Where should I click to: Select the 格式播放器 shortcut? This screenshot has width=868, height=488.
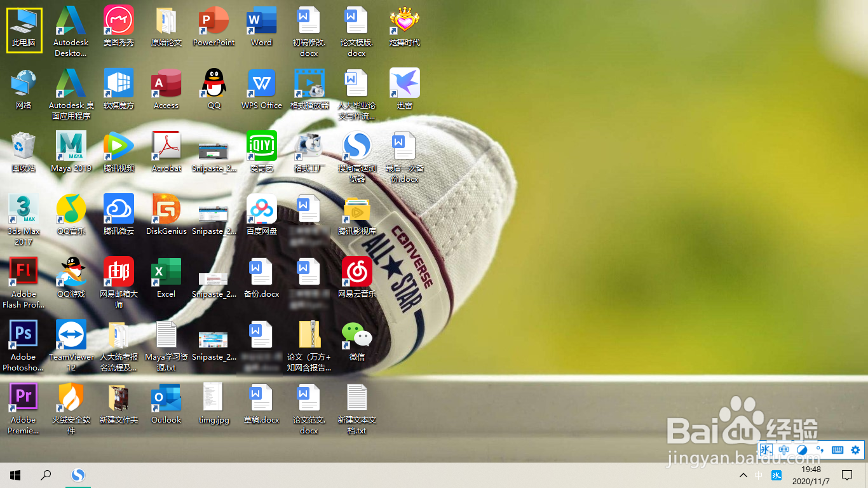click(309, 90)
